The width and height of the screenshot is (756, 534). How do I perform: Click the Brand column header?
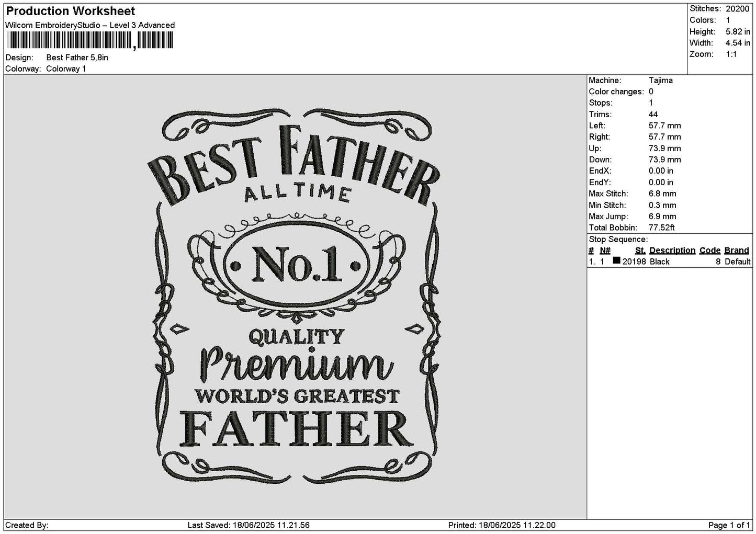(x=737, y=251)
